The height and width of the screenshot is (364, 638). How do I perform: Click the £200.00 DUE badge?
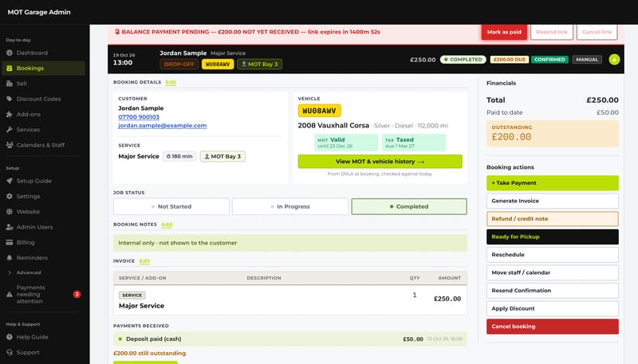point(509,59)
